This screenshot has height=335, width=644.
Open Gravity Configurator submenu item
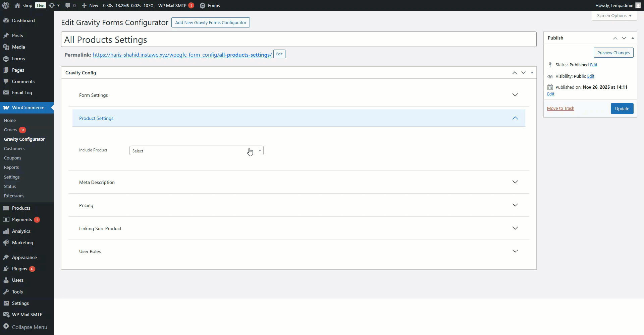pos(24,139)
